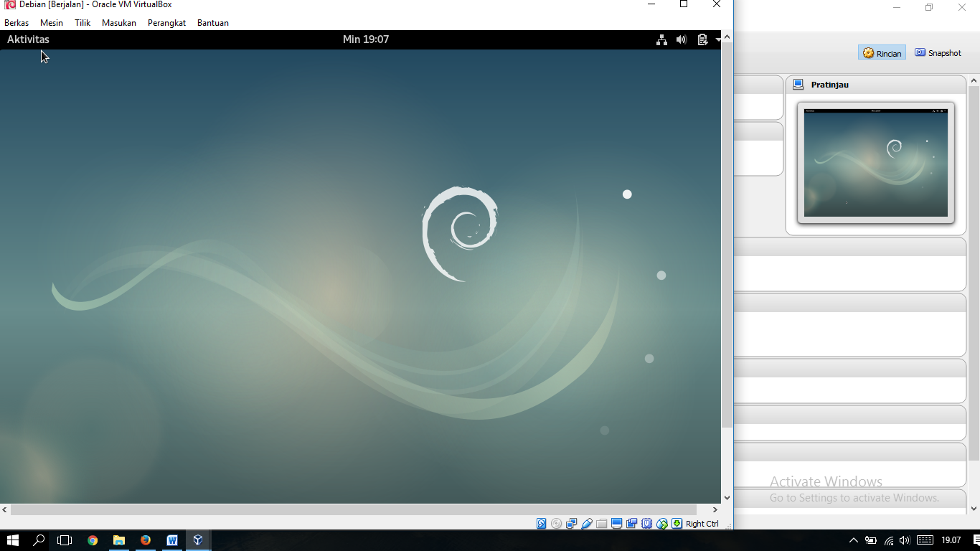Click the shared folders icon in the status bar
The height and width of the screenshot is (551, 980).
(601, 523)
